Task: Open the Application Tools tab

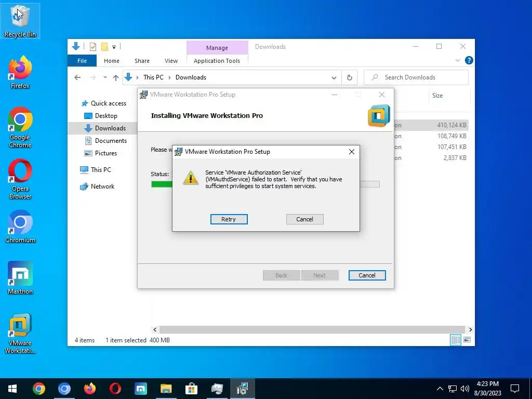Action: (x=217, y=61)
